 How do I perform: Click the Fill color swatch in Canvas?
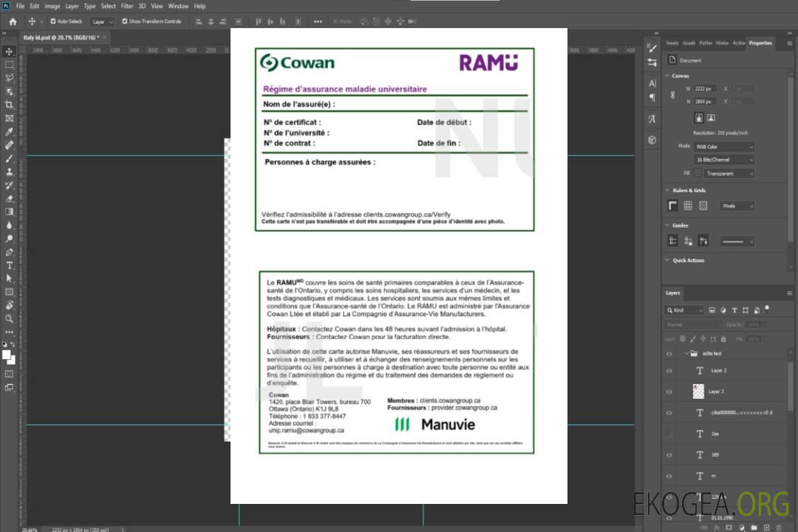[698, 173]
